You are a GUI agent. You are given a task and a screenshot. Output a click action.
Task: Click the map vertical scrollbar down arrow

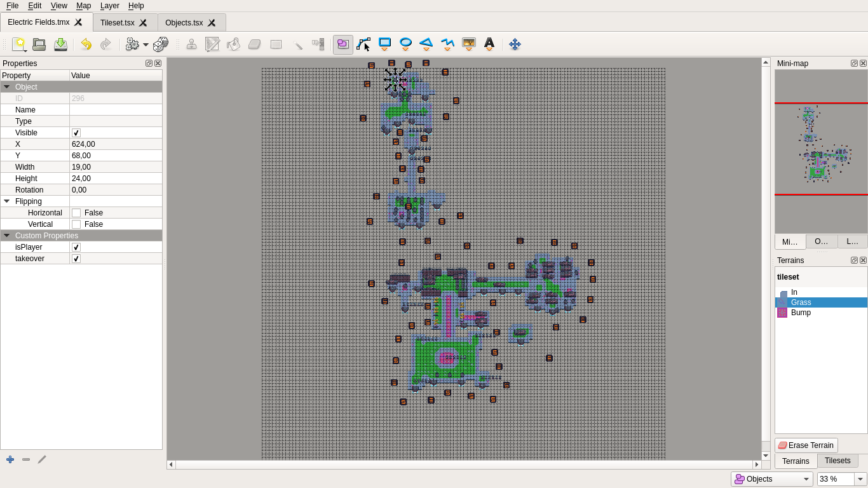(766, 456)
